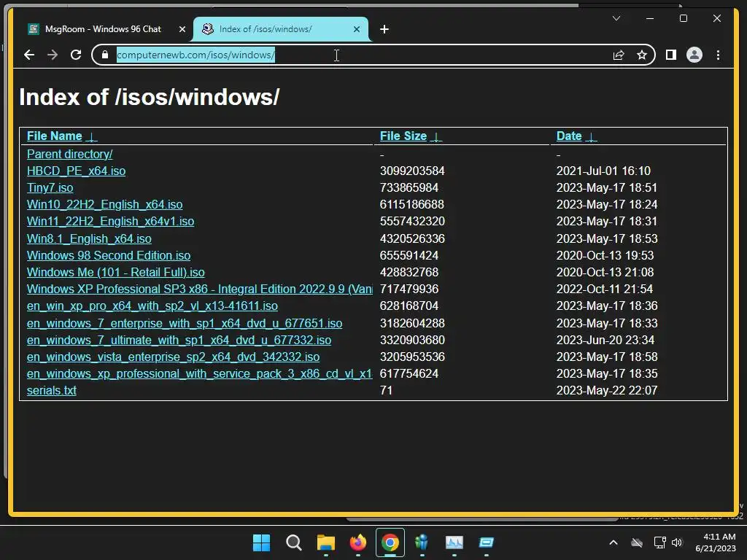Click the date 2023-Jun-20 23:34
The width and height of the screenshot is (747, 560).
click(605, 340)
